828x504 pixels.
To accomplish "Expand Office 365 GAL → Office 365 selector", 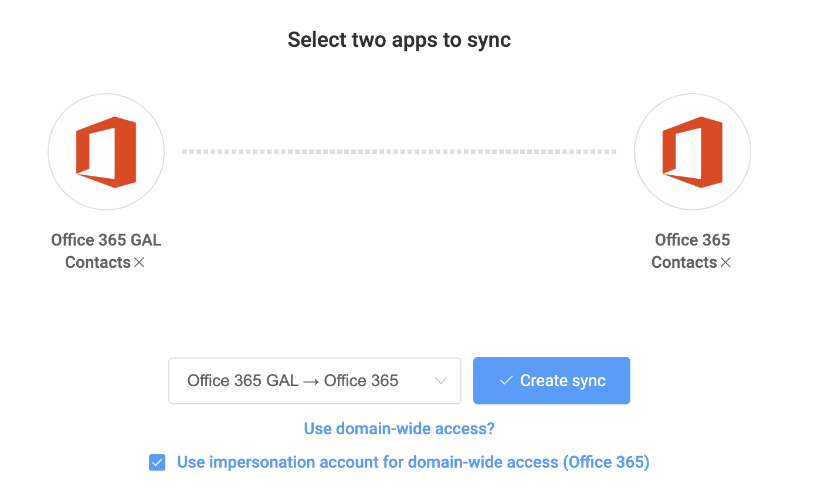I will tap(314, 380).
